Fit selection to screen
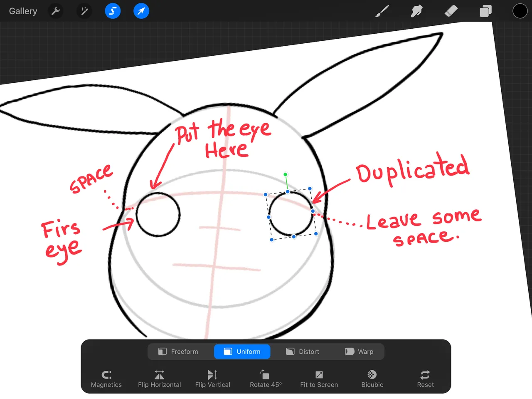This screenshot has width=532, height=399. tap(319, 379)
